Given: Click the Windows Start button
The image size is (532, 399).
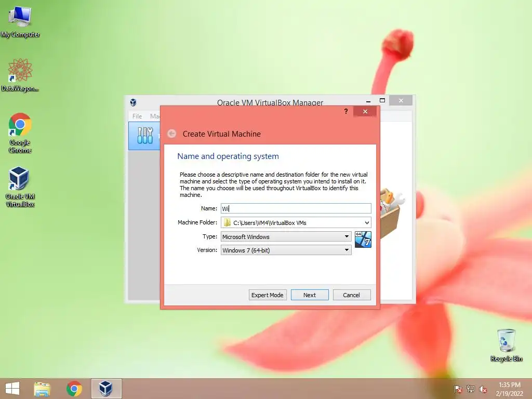Looking at the screenshot, I should [x=12, y=389].
